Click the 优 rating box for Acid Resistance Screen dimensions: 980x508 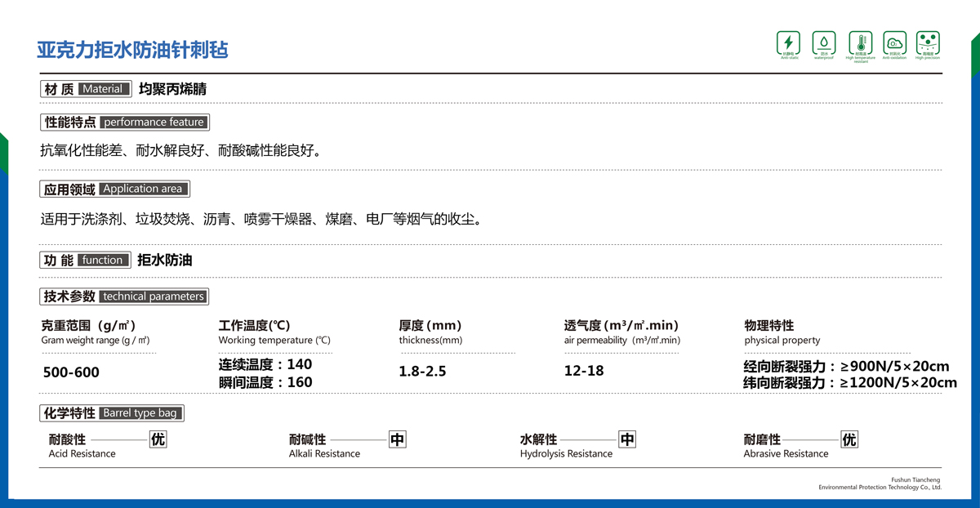[x=158, y=439]
